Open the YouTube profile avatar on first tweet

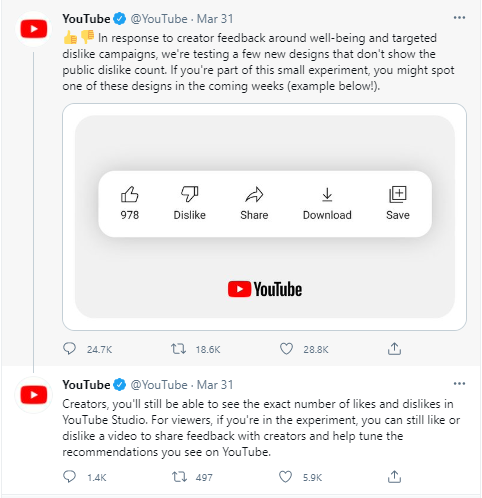(33, 29)
